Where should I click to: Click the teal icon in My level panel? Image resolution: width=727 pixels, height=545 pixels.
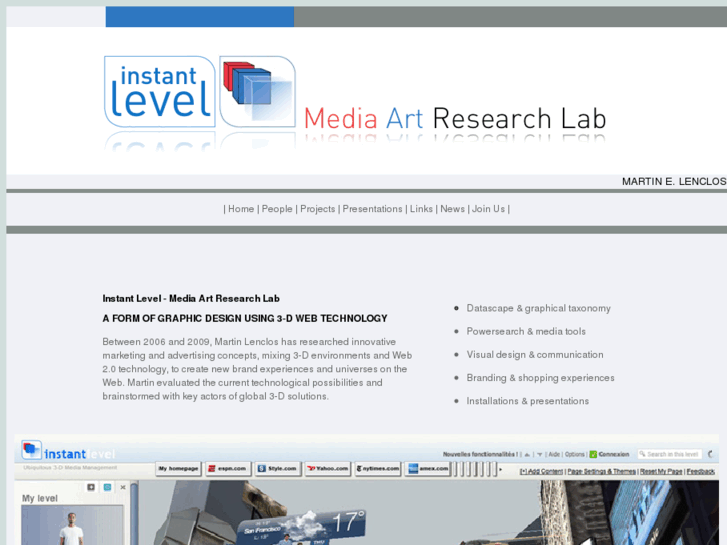click(107, 487)
